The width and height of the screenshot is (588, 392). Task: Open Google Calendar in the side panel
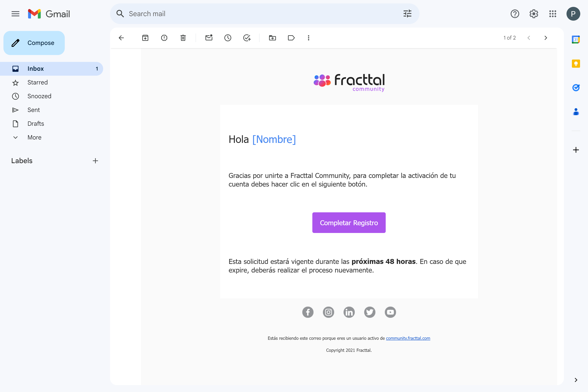click(576, 40)
